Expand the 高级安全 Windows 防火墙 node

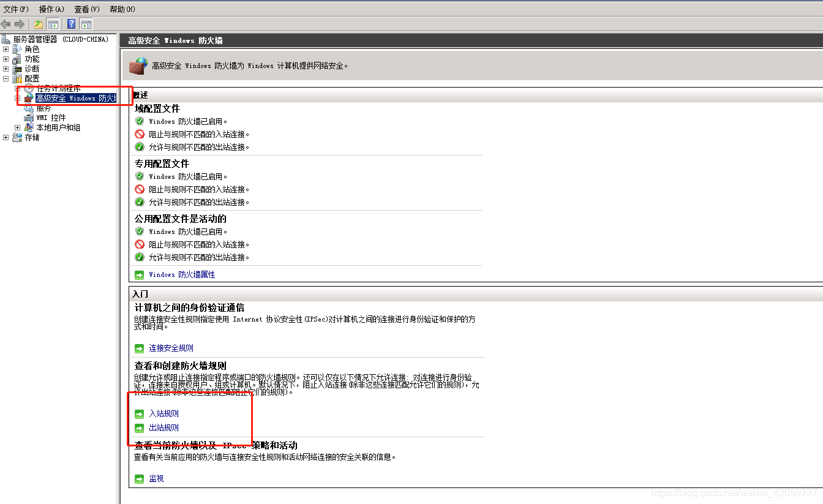(18, 98)
